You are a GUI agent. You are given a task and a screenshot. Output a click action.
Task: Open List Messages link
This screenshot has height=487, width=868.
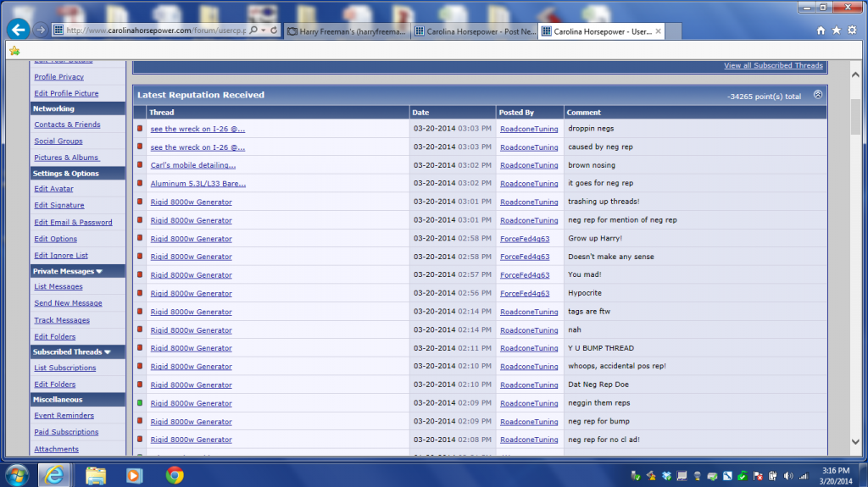pos(58,286)
